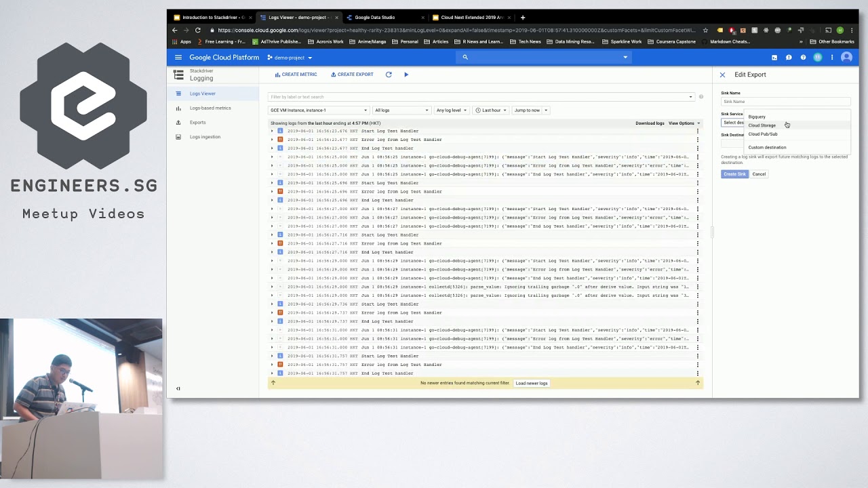Expand the 16:56:29.736 Start Log Test Handler entry
This screenshot has width=868, height=488.
[273, 304]
